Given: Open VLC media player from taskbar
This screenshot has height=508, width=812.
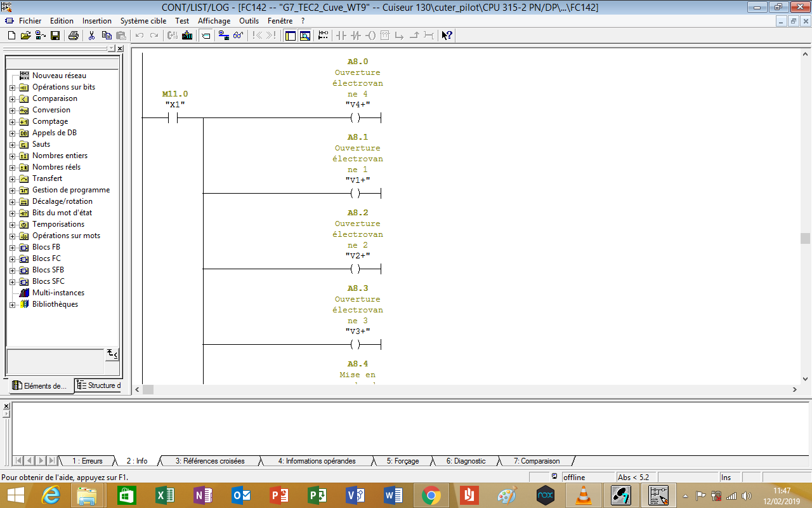Looking at the screenshot, I should [x=582, y=495].
